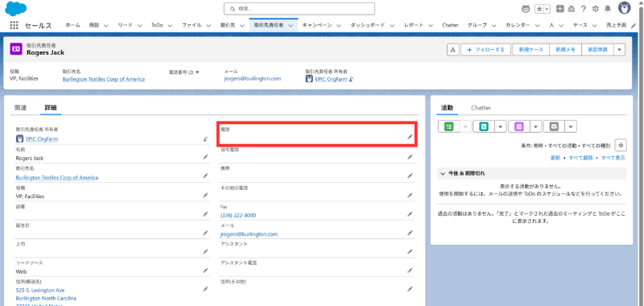Image resolution: width=644 pixels, height=306 pixels.
Task: Open the ToDo navigation tab
Action: click(157, 25)
